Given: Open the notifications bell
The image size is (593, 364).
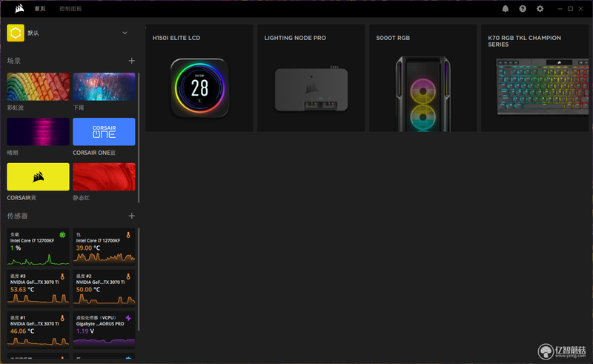Looking at the screenshot, I should pos(506,9).
